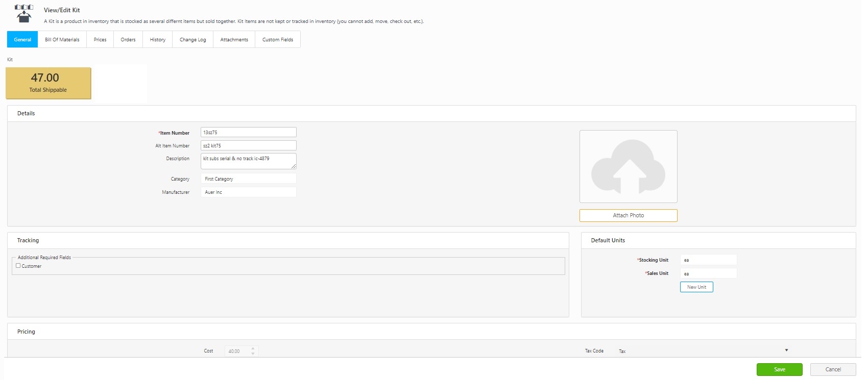The height and width of the screenshot is (380, 868).
Task: Click the cloud upload photo placeholder
Action: point(628,167)
